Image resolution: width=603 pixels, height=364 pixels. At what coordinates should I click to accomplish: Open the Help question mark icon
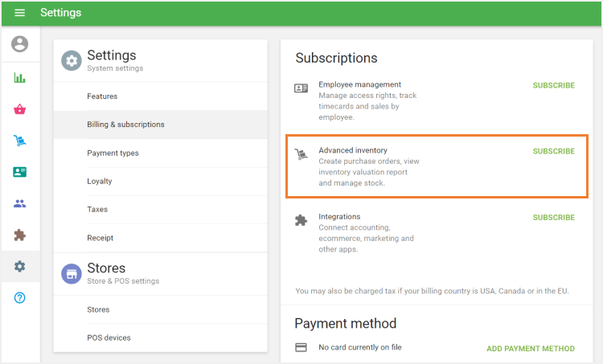(x=19, y=297)
